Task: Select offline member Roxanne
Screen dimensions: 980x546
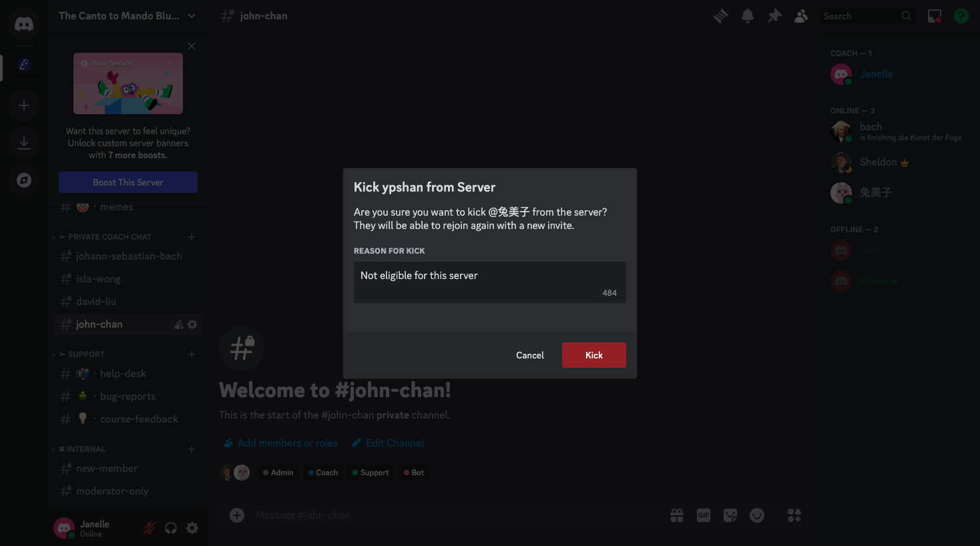Action: pyautogui.click(x=899, y=281)
